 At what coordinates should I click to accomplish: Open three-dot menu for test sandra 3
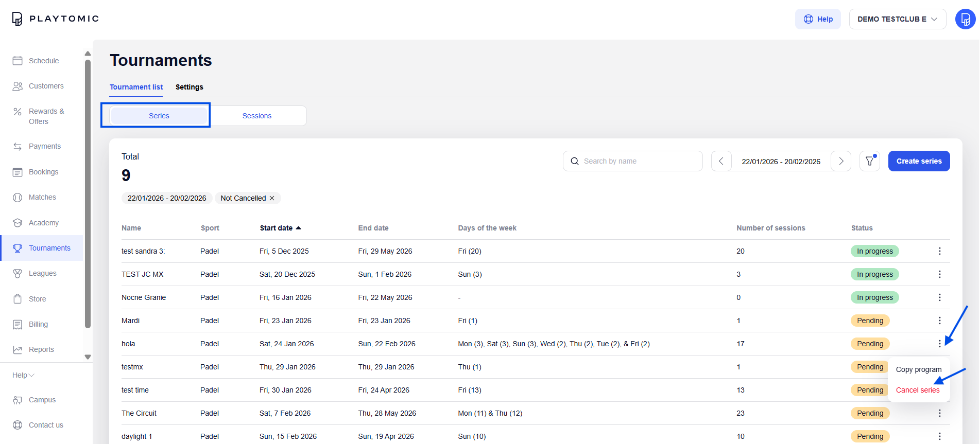point(939,251)
